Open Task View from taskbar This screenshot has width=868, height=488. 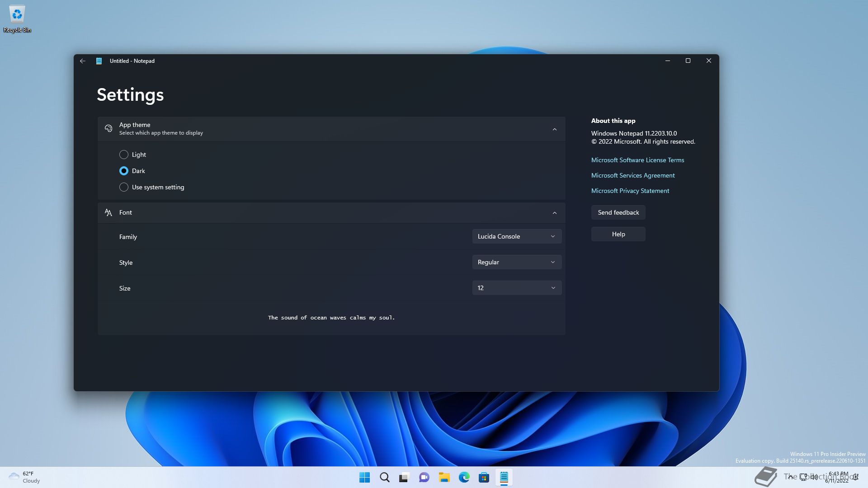pyautogui.click(x=404, y=478)
